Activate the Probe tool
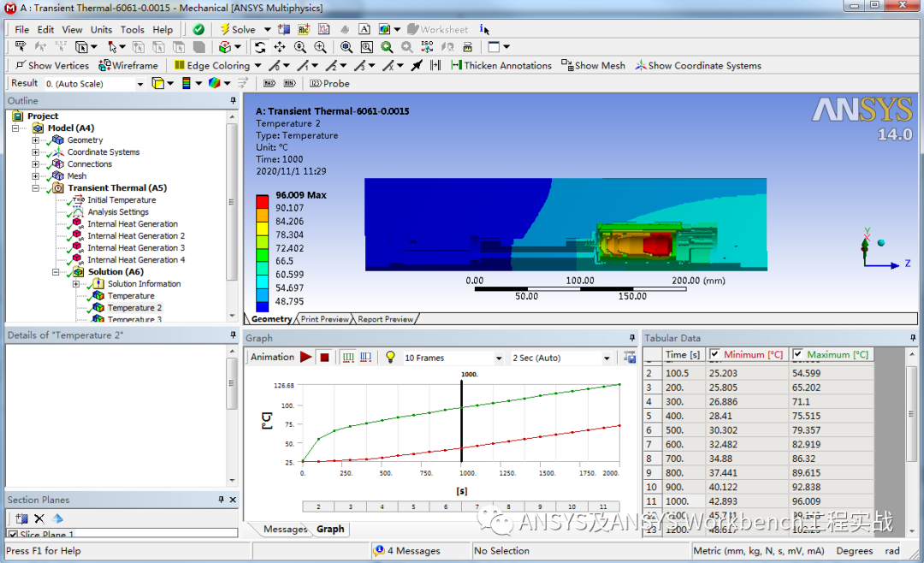 coord(329,84)
